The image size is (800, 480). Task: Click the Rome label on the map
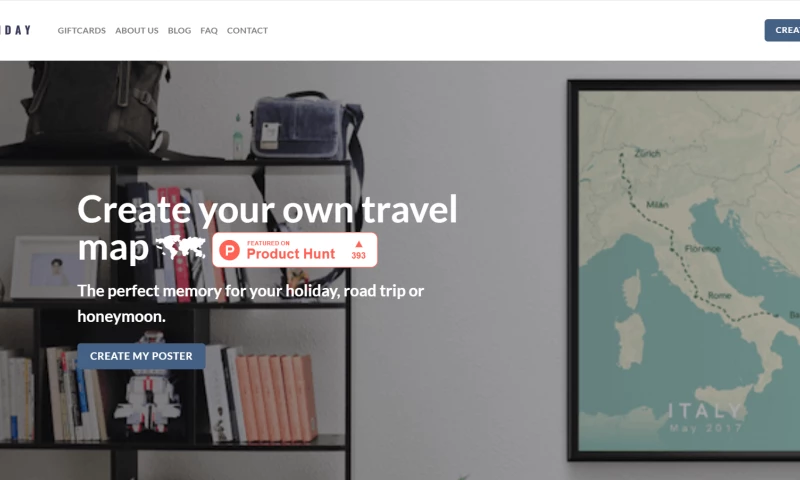[719, 295]
